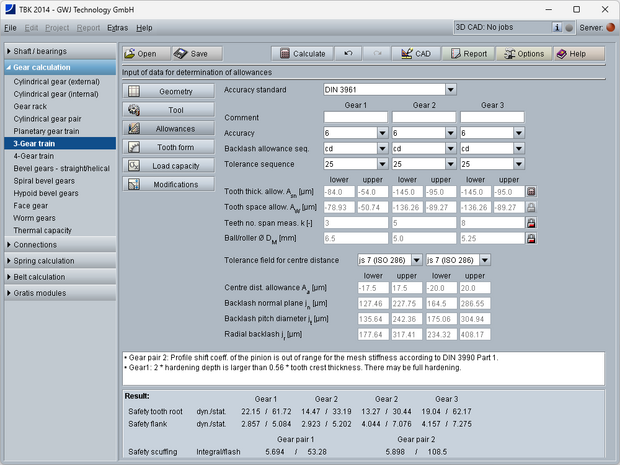The height and width of the screenshot is (465, 620).
Task: Expand Gear 1 backlash allowance sequence dropdown
Action: tap(383, 148)
